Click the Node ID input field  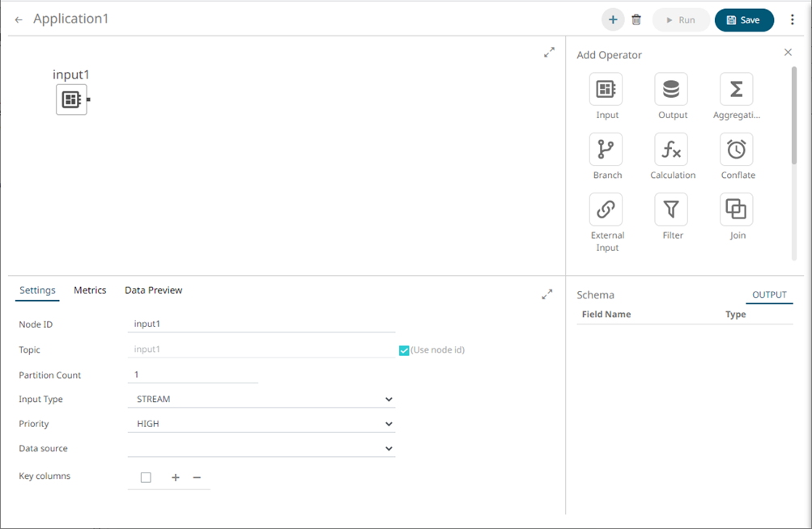pyautogui.click(x=261, y=324)
